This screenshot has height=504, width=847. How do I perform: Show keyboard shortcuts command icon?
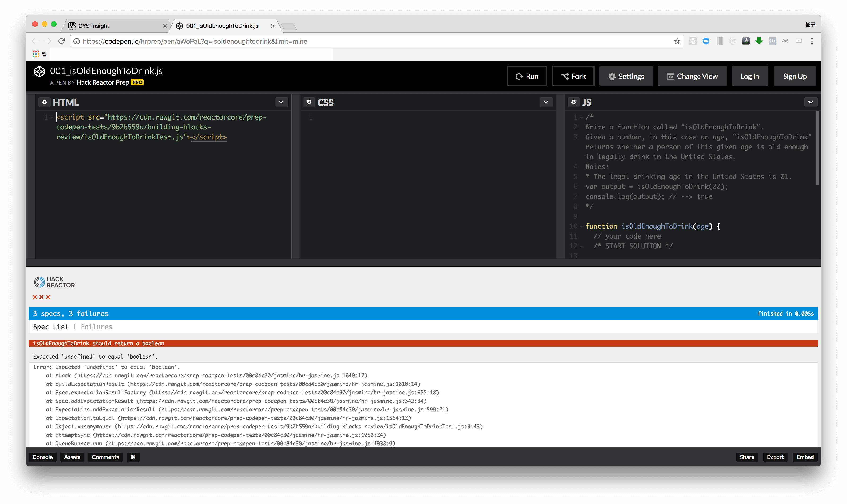[133, 457]
